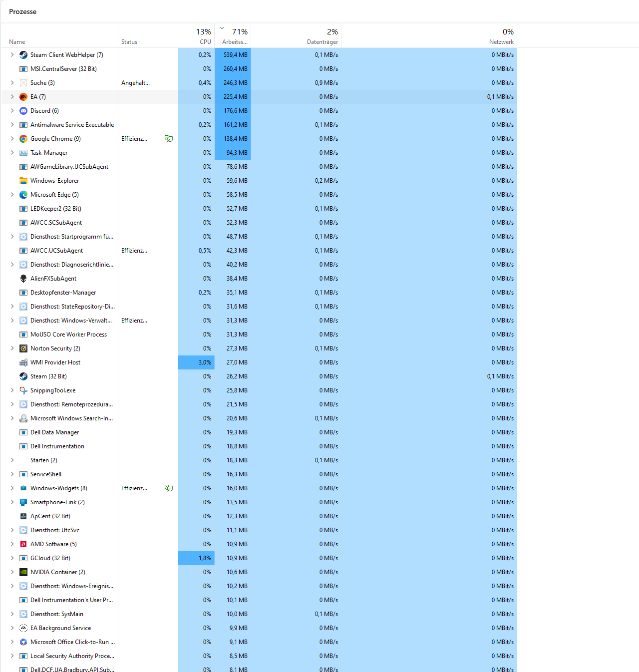The width and height of the screenshot is (639, 672).
Task: Select the MSI.CentralServer (32 Bit) row
Action: pos(259,69)
